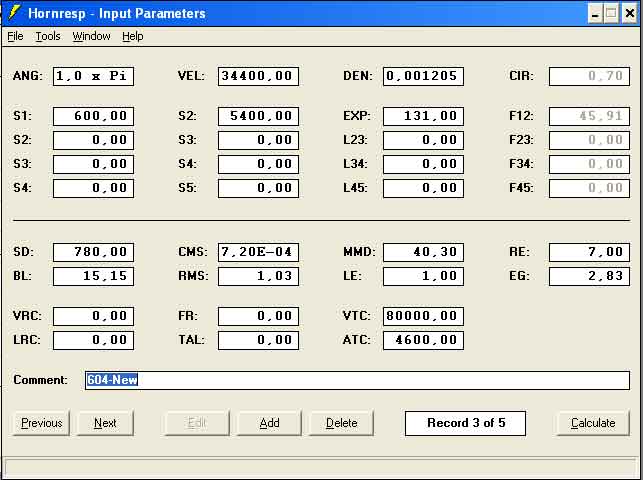The height and width of the screenshot is (480, 643).
Task: Click the Calculate button
Action: pos(593,423)
